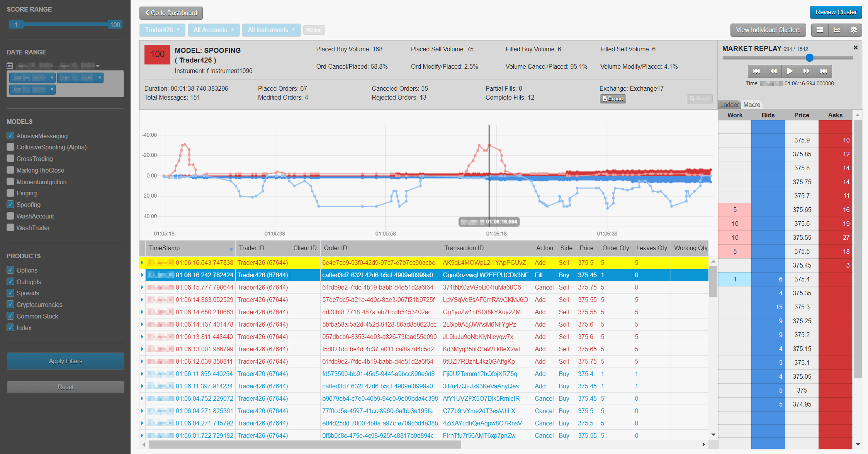Screen dimensions: 868x454
Task: Open the All Accounts dropdown
Action: pyautogui.click(x=214, y=30)
